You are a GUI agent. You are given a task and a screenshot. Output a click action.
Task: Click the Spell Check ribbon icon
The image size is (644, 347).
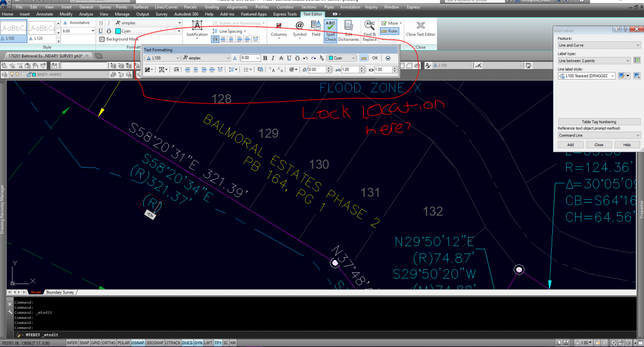[330, 28]
